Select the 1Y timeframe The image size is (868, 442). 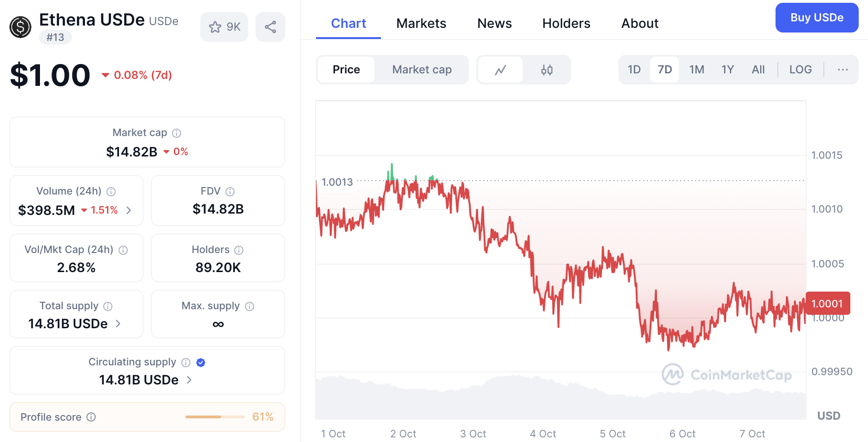(x=727, y=69)
